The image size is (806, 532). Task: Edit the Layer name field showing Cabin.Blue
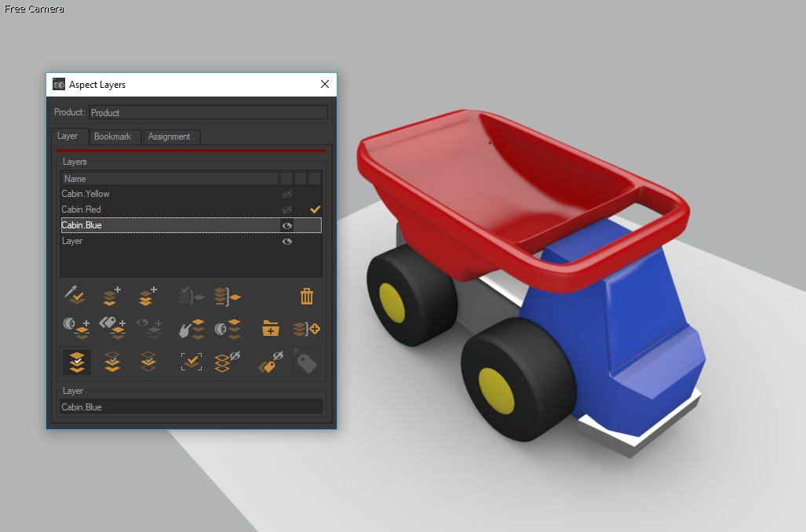click(191, 407)
